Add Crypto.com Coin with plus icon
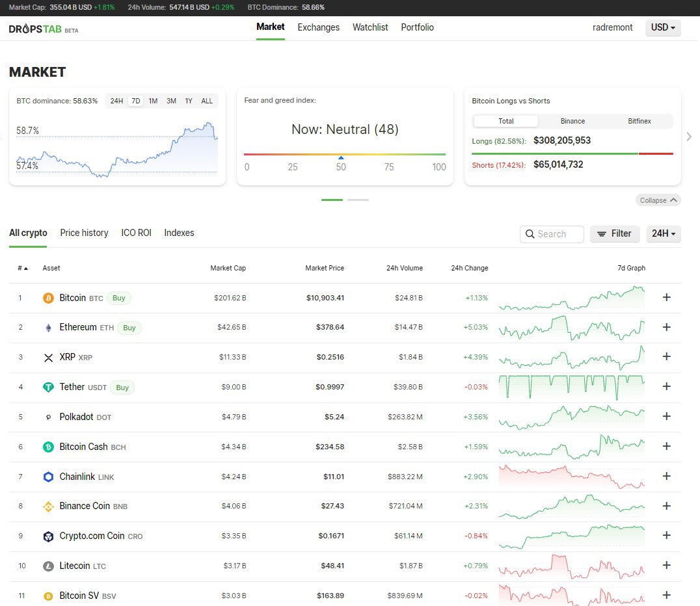 pyautogui.click(x=667, y=535)
